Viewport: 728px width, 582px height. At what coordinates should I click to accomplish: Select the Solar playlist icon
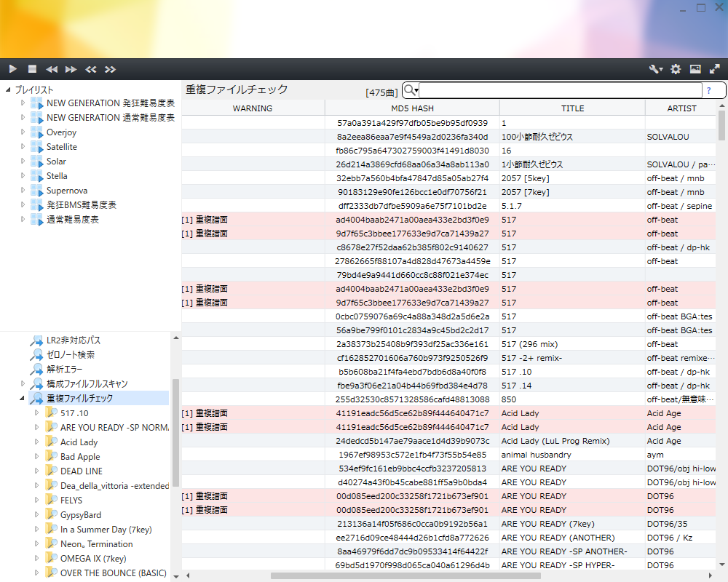(36, 162)
